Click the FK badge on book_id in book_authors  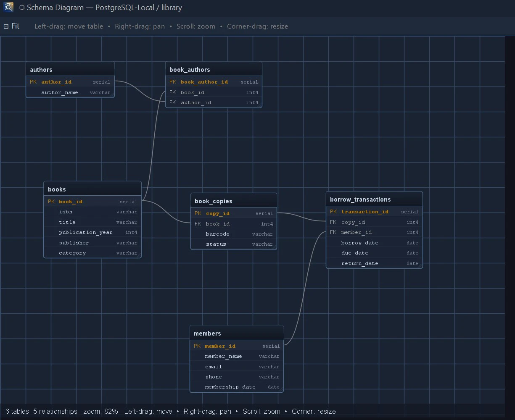click(172, 92)
